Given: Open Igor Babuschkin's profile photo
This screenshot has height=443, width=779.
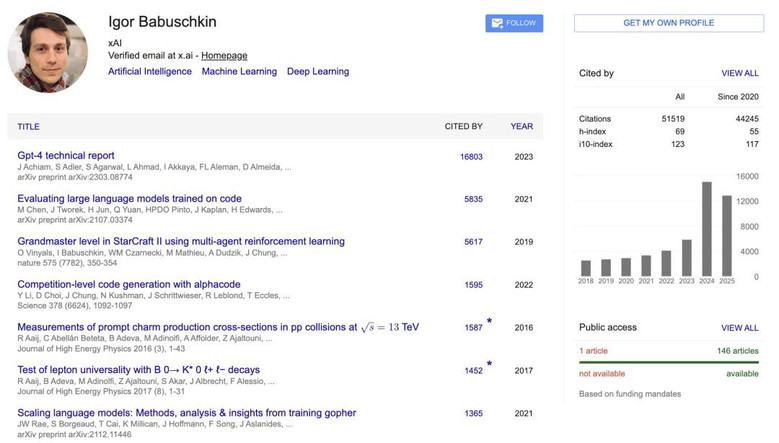Looking at the screenshot, I should pos(48,52).
